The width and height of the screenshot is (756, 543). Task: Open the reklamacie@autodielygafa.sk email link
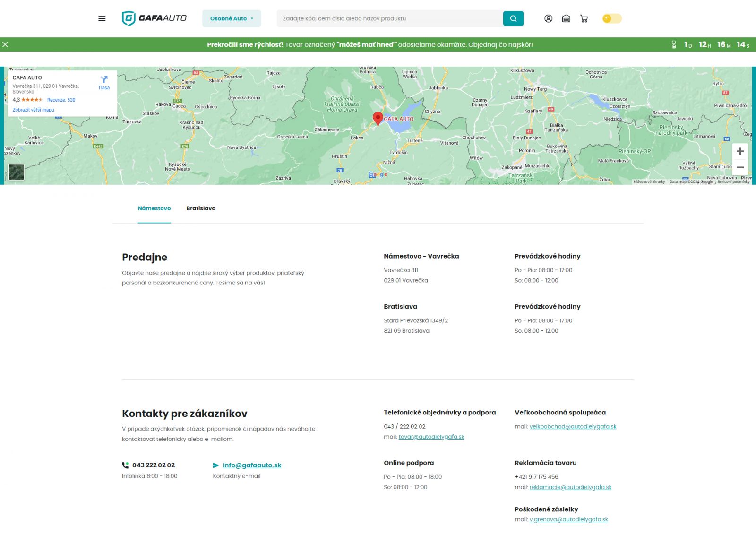(x=570, y=487)
